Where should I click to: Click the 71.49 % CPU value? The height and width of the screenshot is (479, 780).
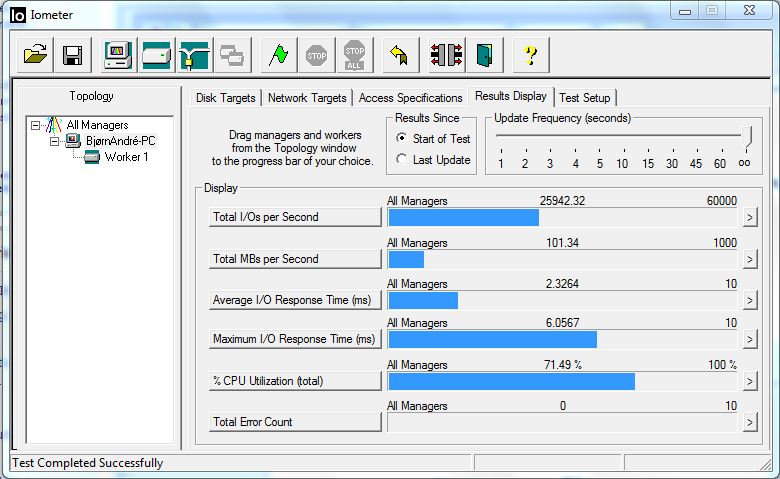[563, 365]
